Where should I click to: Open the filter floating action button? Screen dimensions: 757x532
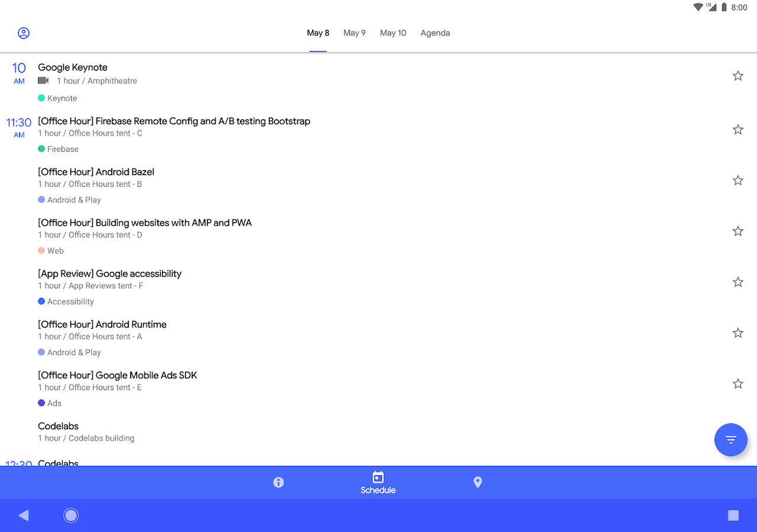pyautogui.click(x=731, y=440)
